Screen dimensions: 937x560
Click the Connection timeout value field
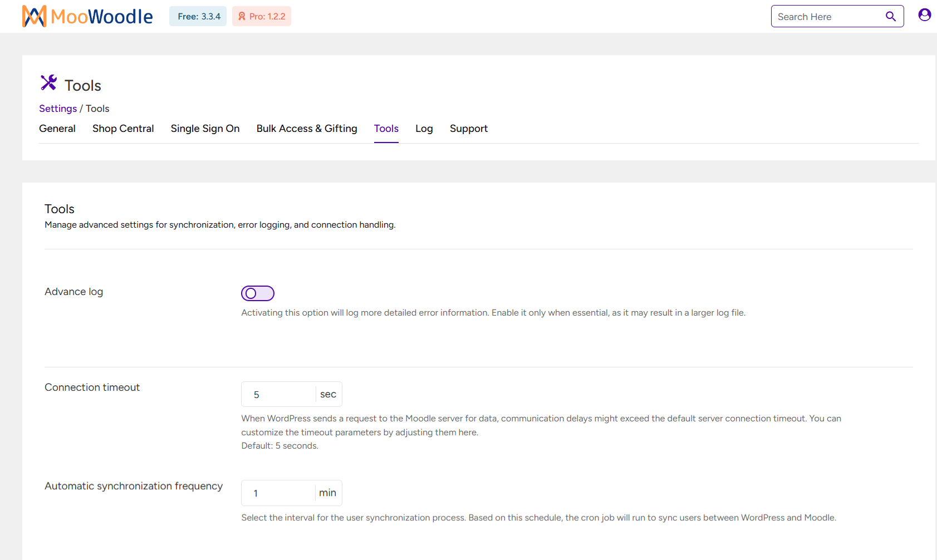(x=278, y=394)
